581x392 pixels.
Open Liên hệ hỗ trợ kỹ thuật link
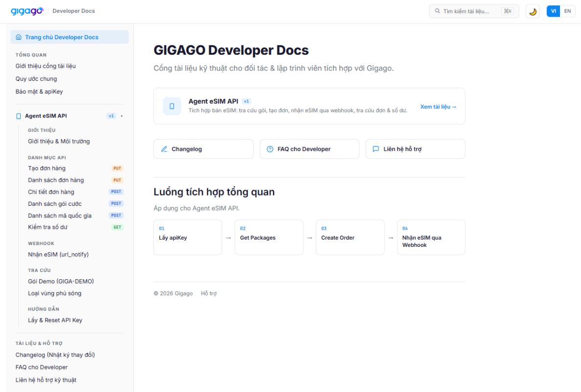[46, 380]
